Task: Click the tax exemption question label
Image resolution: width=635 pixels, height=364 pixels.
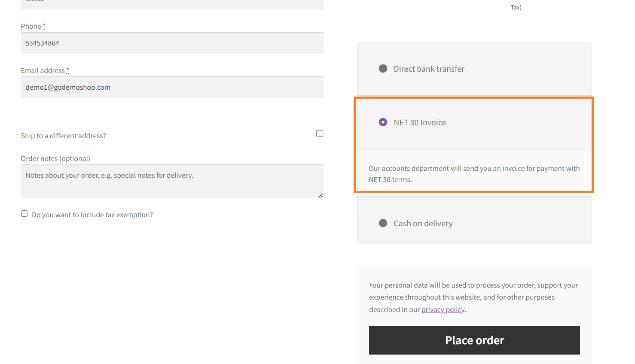Action: (92, 215)
